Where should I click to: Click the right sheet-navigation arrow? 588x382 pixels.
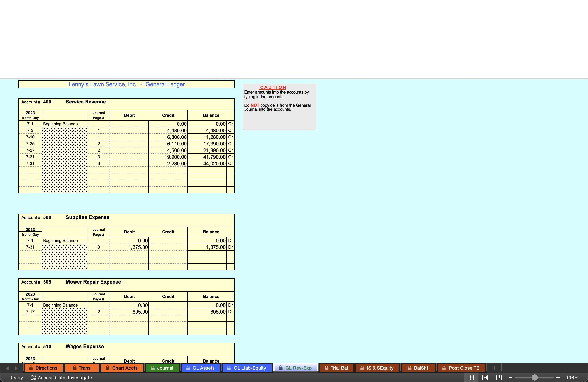[x=16, y=368]
